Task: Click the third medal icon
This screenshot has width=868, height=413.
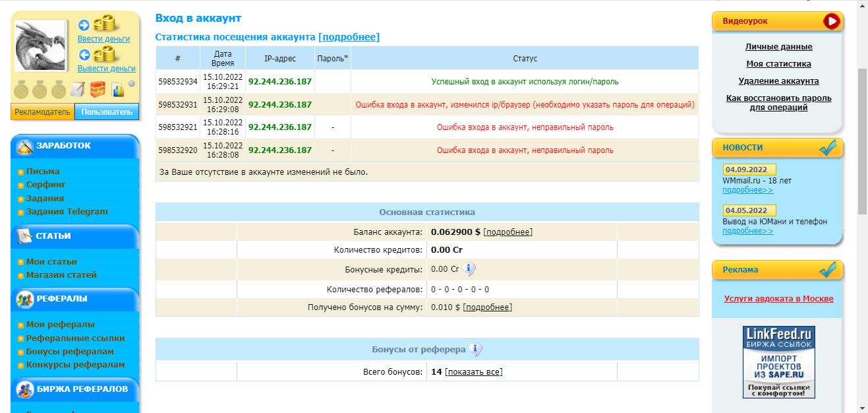Action: 59,89
